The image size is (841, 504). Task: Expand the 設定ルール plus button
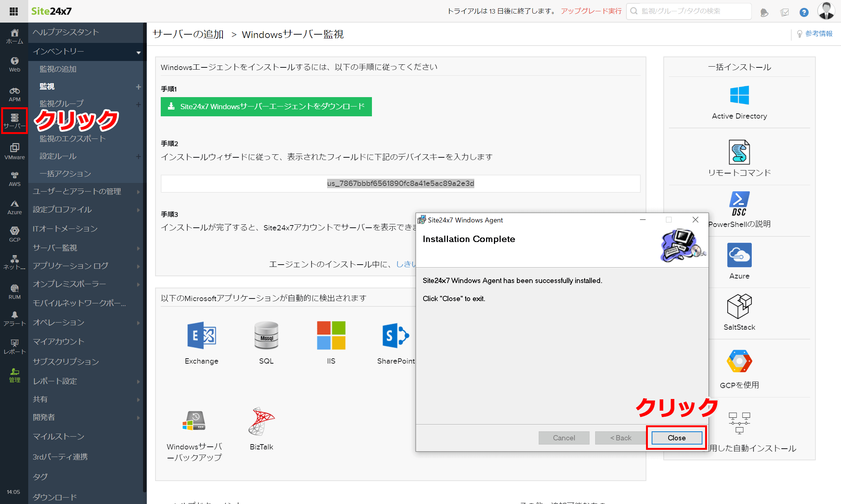tap(138, 156)
